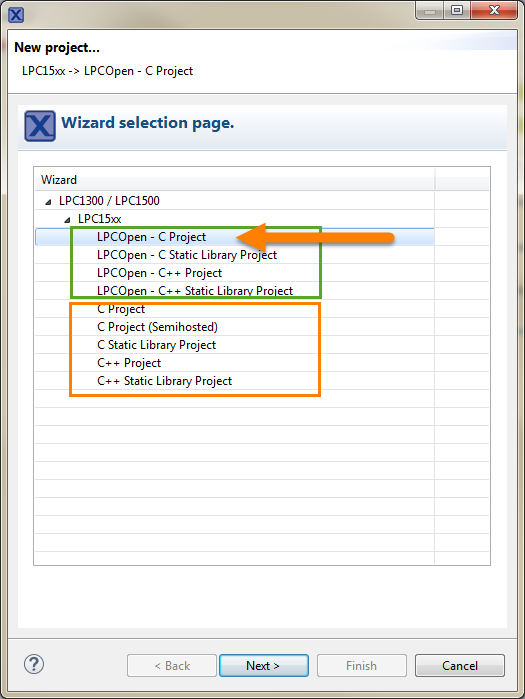Click the Wizard column header
This screenshot has width=525, height=699.
(234, 180)
